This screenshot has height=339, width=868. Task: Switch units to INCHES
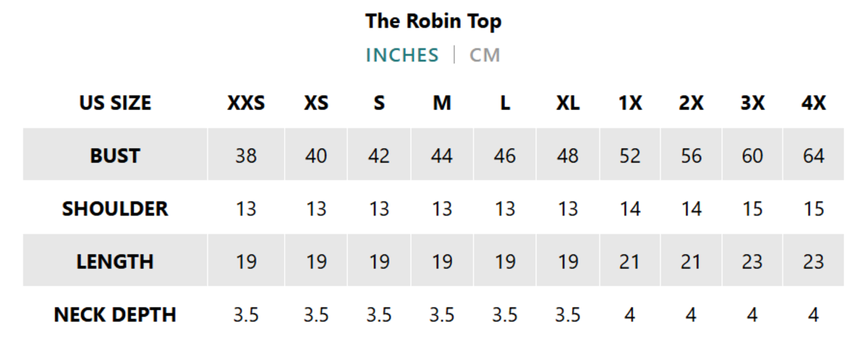(402, 56)
